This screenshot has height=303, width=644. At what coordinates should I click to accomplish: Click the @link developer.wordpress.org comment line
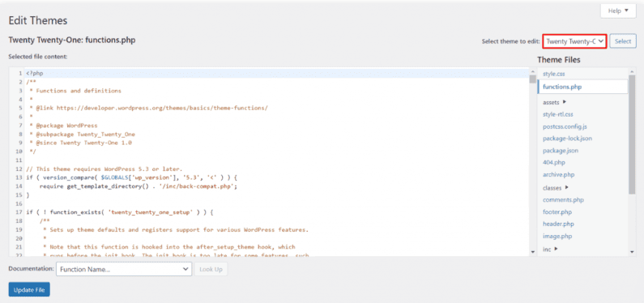pyautogui.click(x=149, y=108)
